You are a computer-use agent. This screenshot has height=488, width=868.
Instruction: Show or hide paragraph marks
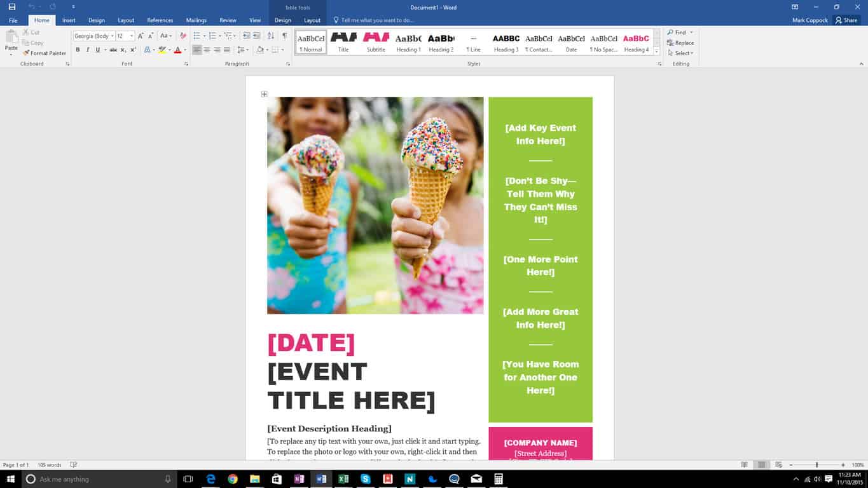[284, 36]
